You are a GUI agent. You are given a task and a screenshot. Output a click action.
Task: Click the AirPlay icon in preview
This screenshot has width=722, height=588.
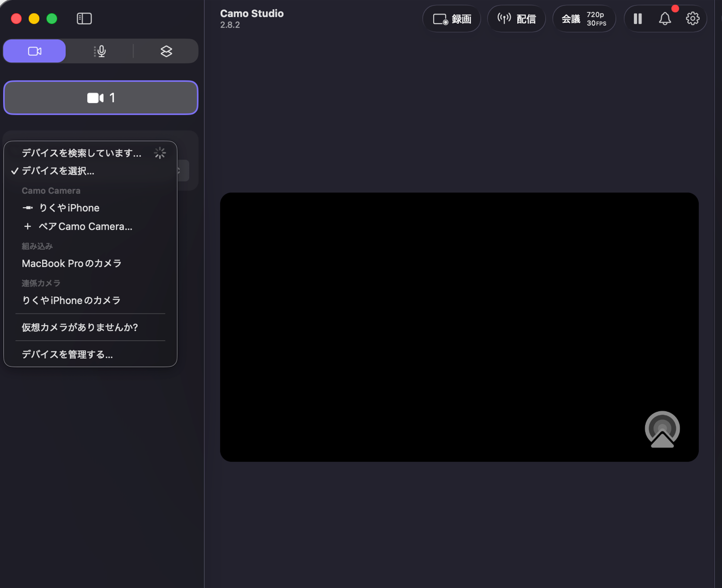(662, 429)
